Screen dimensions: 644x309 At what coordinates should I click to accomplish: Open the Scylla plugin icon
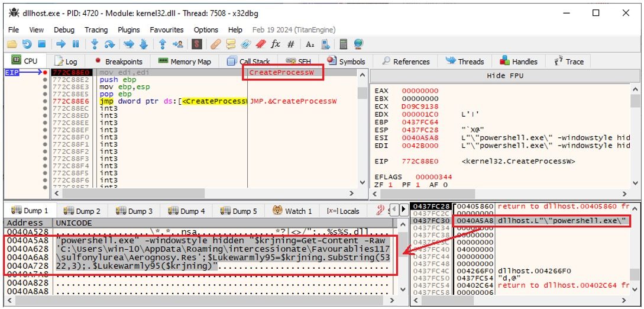click(x=197, y=44)
